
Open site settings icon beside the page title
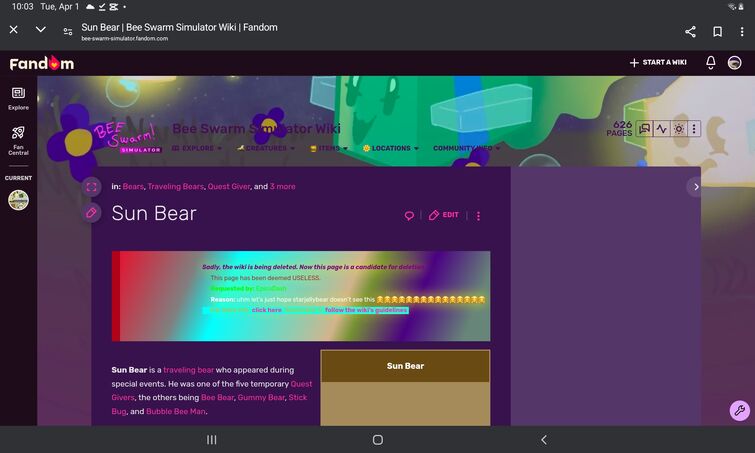(x=68, y=32)
